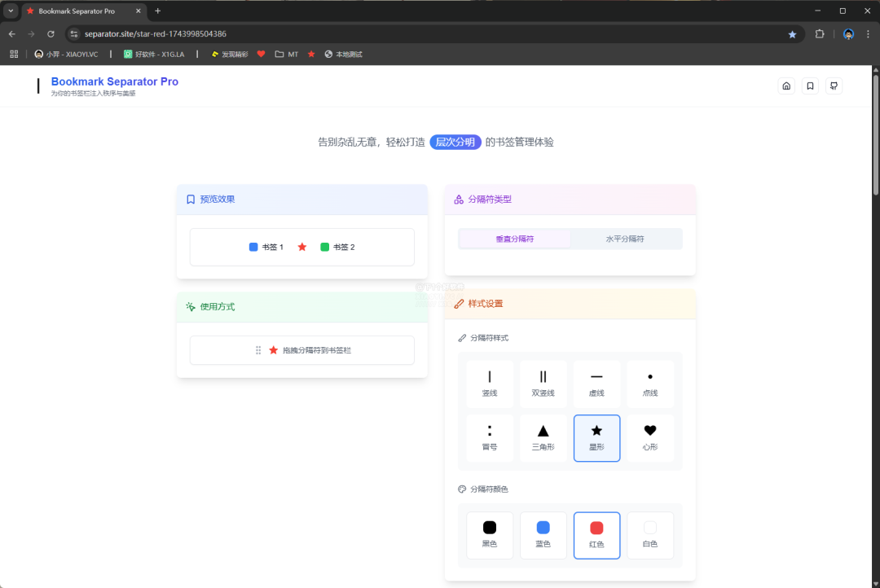
Task: Click the browser back arrow
Action: tap(11, 33)
